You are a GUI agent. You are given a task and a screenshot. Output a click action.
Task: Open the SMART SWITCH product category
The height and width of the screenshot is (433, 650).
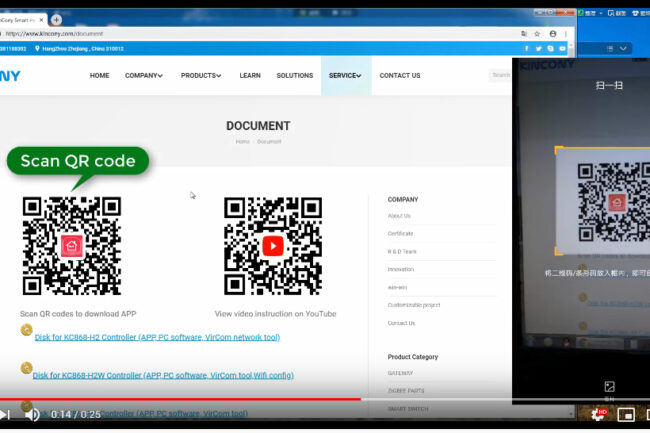point(408,409)
